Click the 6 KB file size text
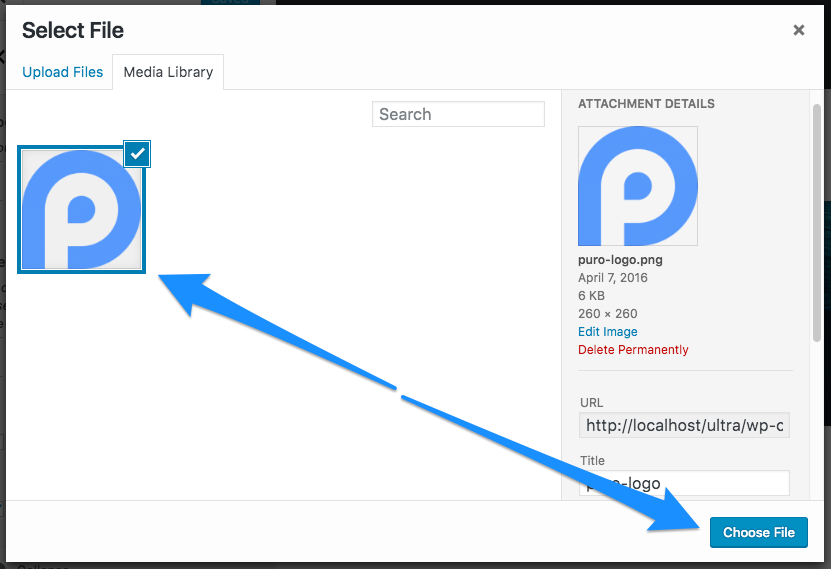The image size is (831, 569). coord(592,296)
